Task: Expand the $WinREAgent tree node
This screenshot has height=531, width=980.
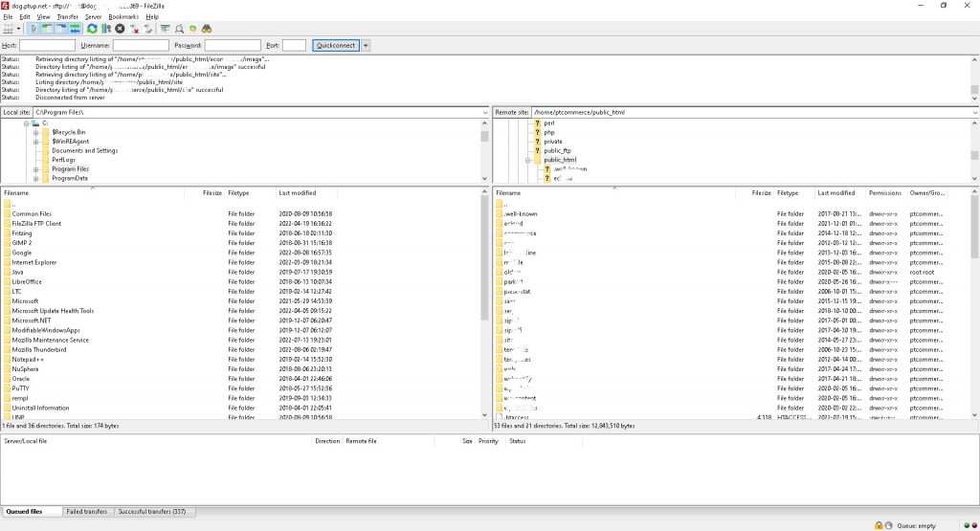Action: coord(35,142)
